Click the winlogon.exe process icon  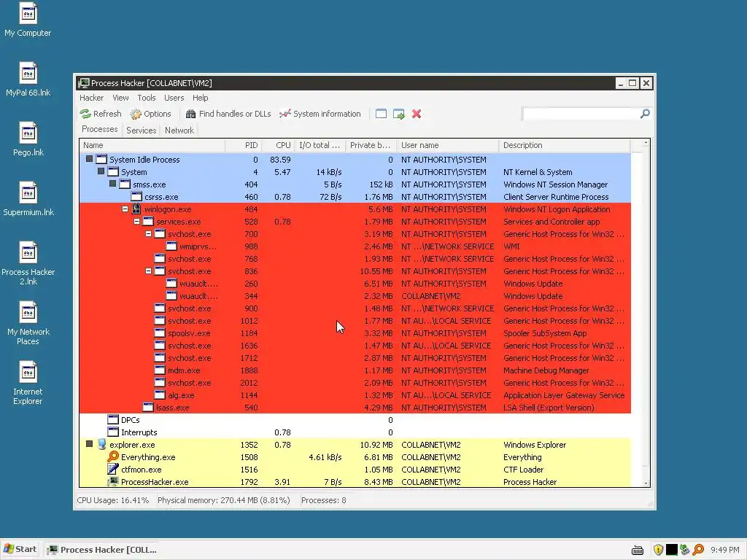[136, 209]
